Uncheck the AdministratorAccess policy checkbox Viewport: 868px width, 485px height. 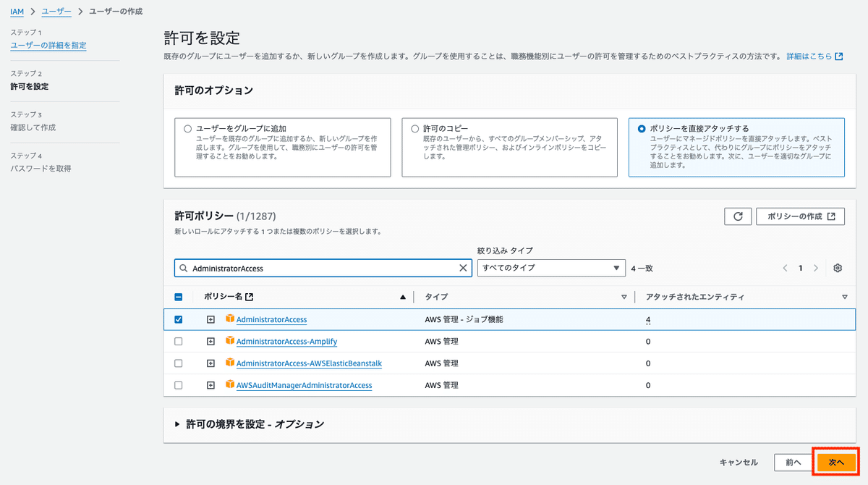[x=179, y=319]
